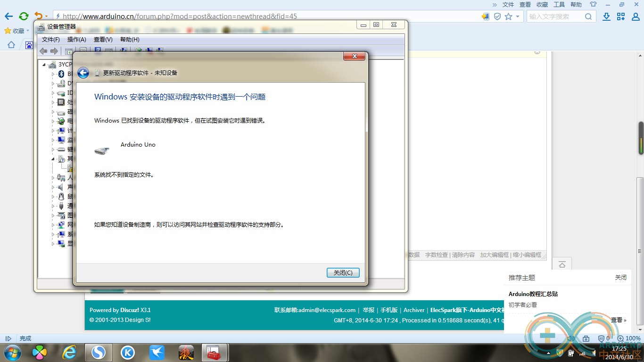Screen dimensions: 644x362
Task: Open the 收藏 favorites dropdown
Action: tap(17, 31)
